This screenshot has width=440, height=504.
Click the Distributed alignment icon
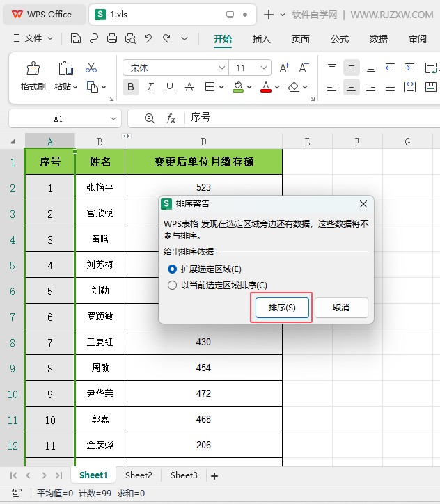pyautogui.click(x=410, y=87)
